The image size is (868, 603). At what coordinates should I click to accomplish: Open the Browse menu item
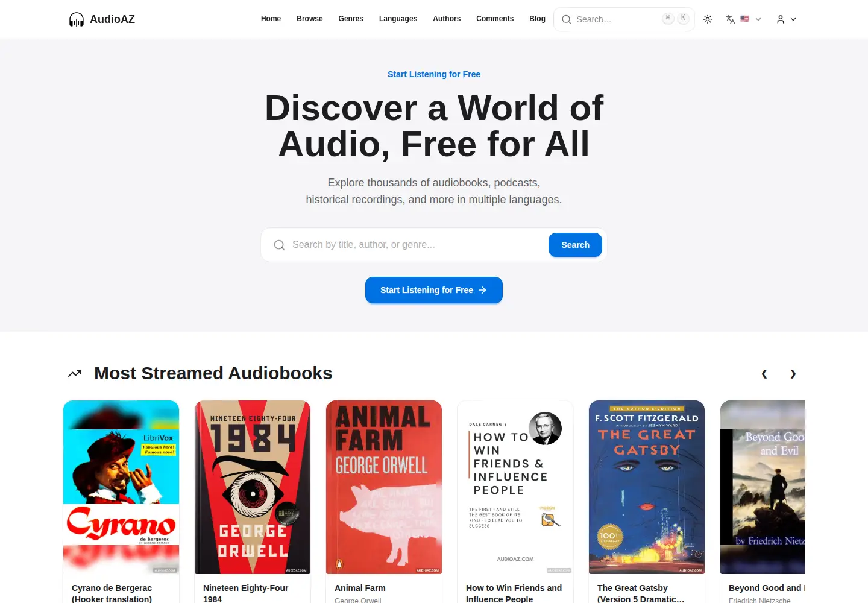coord(310,19)
